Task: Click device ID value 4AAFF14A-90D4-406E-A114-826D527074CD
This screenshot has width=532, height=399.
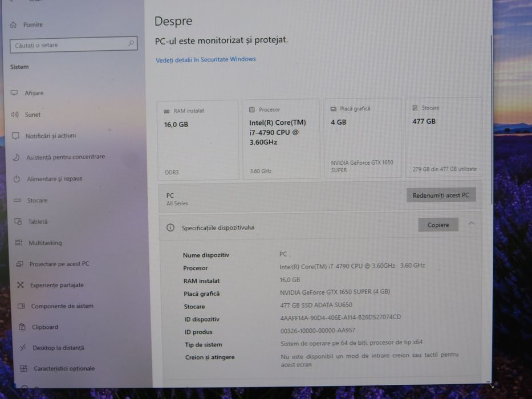Action: coord(340,317)
